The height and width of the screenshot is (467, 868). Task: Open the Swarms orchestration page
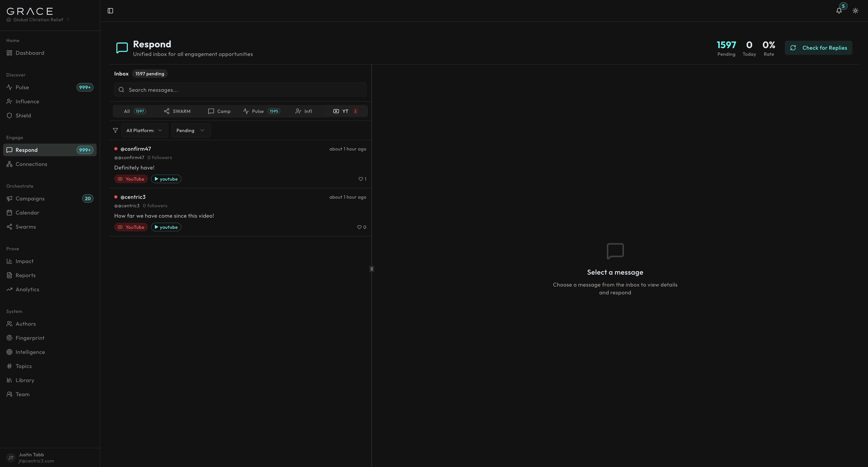tap(26, 227)
